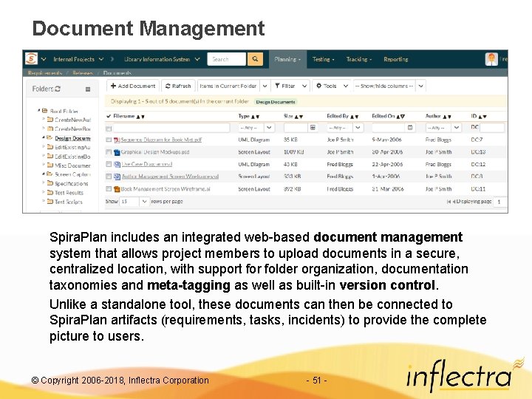Open the Size filter calculator icon
The height and width of the screenshot is (399, 532).
click(x=313, y=128)
